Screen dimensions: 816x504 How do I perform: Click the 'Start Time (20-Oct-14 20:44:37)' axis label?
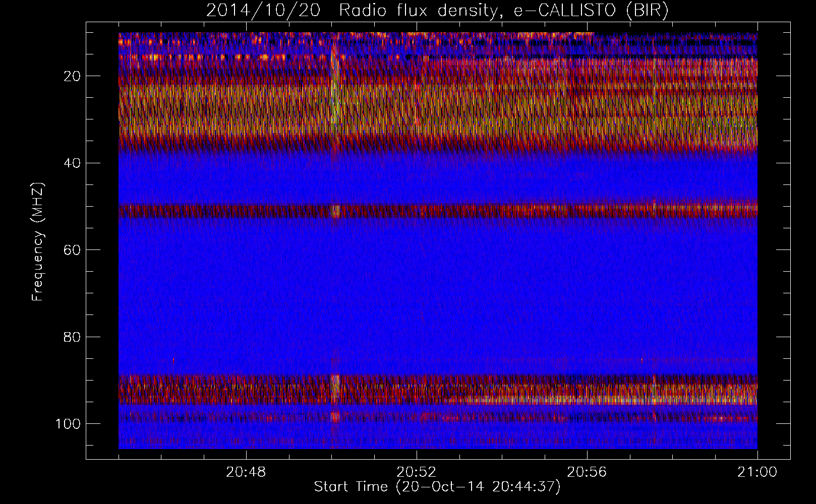coord(437,487)
